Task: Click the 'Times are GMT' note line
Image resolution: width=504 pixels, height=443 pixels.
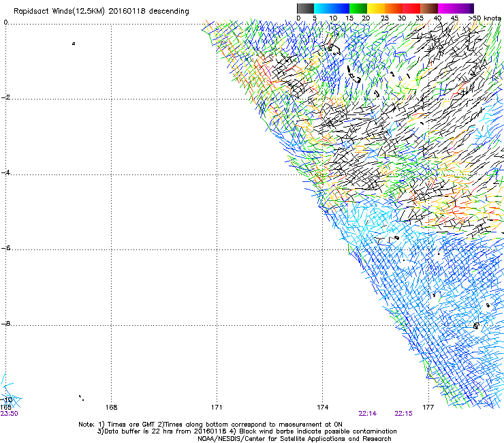Action: click(210, 425)
